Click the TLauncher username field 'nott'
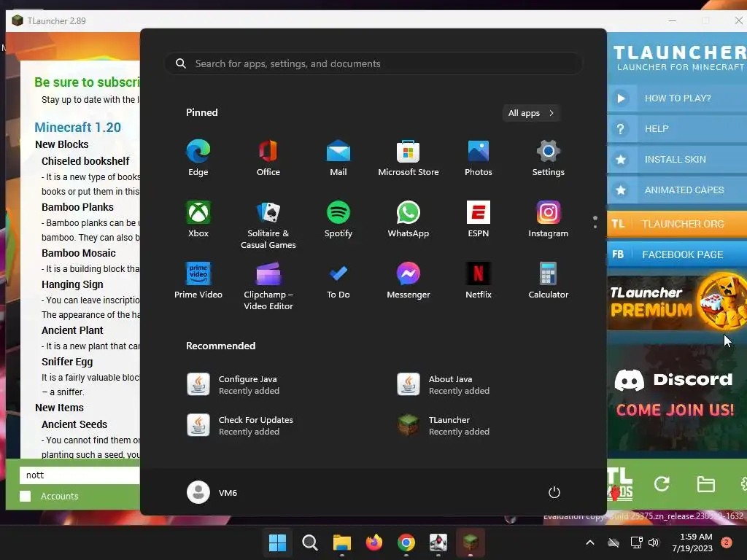747x560 pixels. pos(80,475)
